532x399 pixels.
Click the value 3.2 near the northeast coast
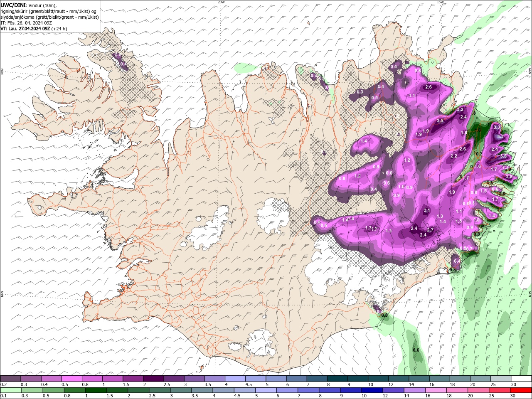tap(460, 109)
